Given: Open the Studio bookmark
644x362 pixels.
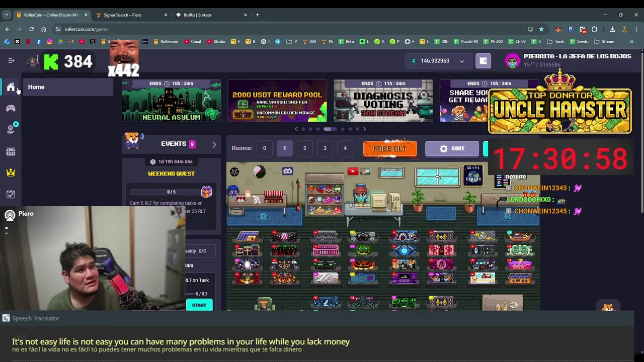Looking at the screenshot, I should (216, 42).
